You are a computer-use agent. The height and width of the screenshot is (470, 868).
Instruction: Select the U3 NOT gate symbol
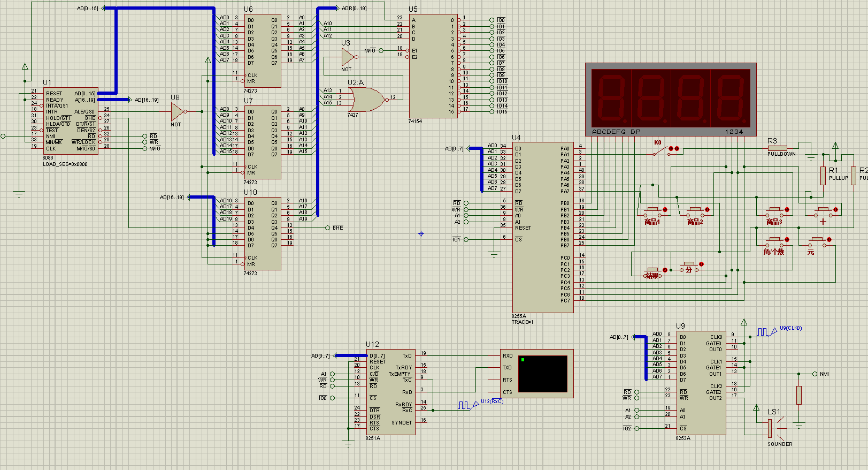point(349,56)
